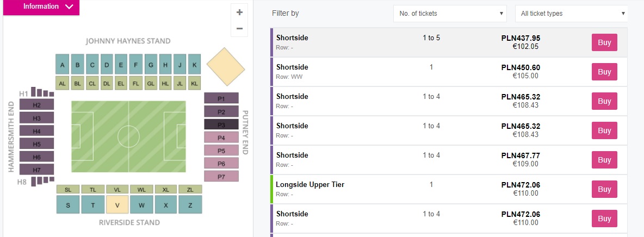
Task: Buy the PLN467.77 Shortside ticket
Action: click(x=604, y=160)
